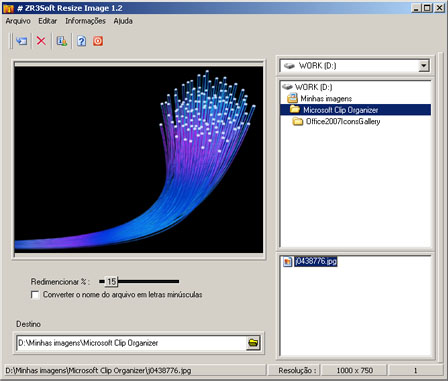This screenshot has height=381, width=448.
Task: Click the Minhas imagens folder icon
Action: coord(292,98)
